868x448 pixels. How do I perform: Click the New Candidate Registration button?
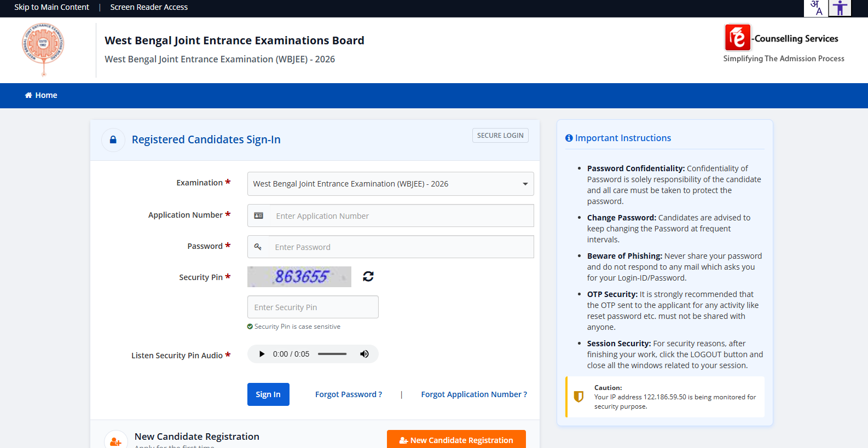pos(456,440)
